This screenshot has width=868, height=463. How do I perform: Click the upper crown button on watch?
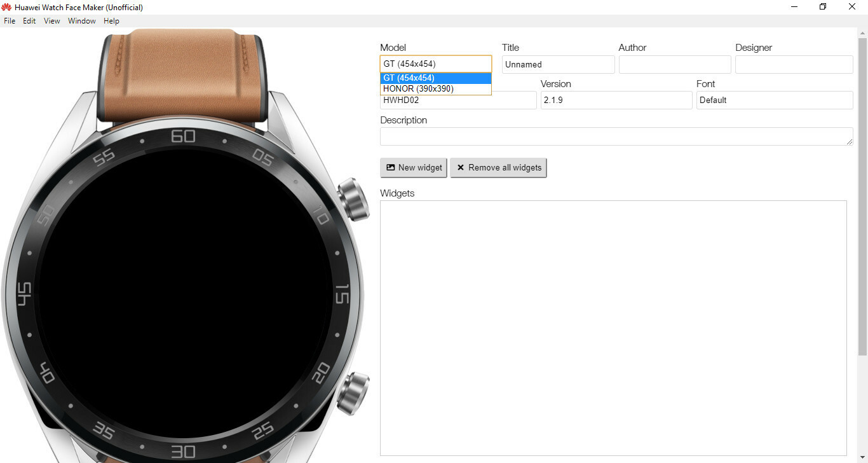[x=353, y=201]
